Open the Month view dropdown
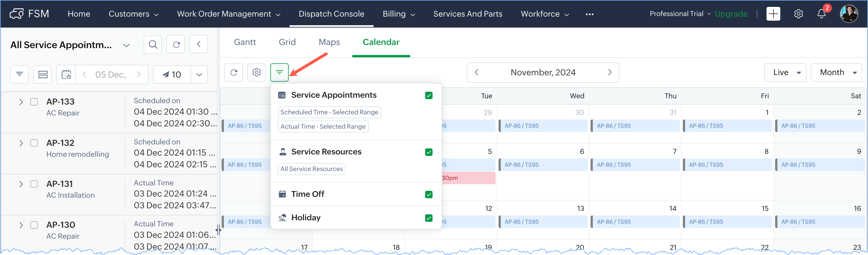Image resolution: width=868 pixels, height=255 pixels. point(836,72)
